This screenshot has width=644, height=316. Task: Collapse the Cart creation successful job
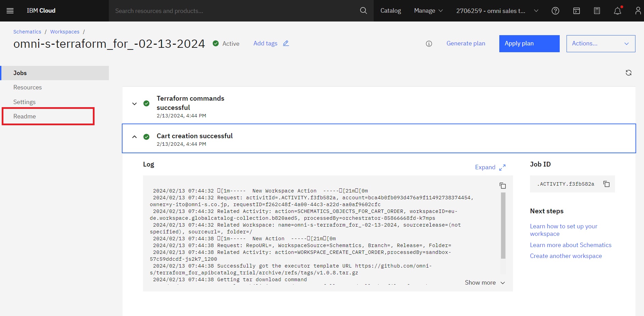coord(134,137)
